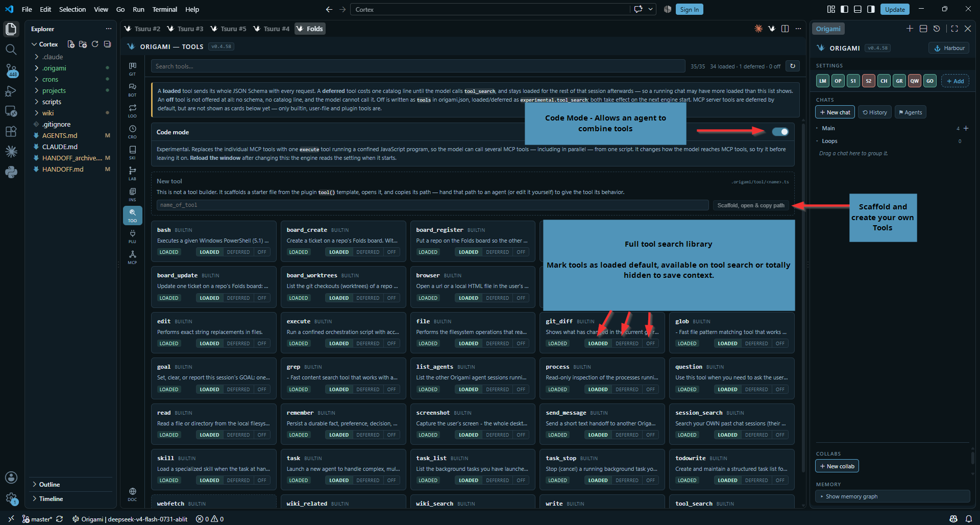Viewport: 980px width, 525px height.
Task: Open the Run menu
Action: [138, 9]
